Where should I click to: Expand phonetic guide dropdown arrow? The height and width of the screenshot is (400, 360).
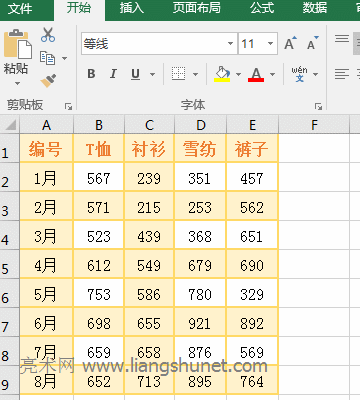[x=315, y=74]
